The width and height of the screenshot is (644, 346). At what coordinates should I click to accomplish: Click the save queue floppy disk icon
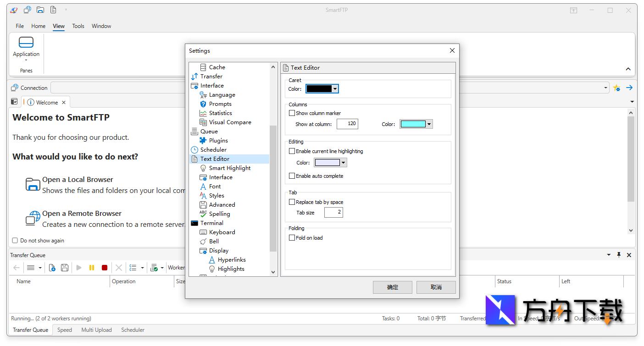65,268
